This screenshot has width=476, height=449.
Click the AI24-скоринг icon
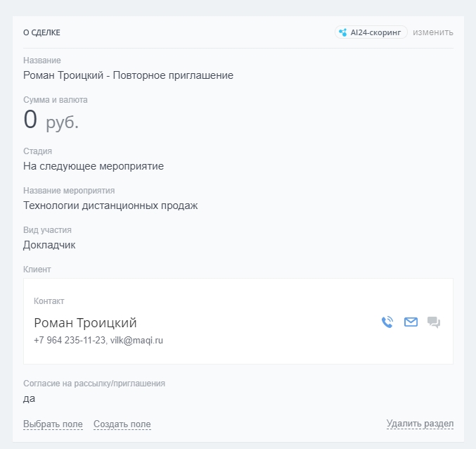tap(342, 32)
